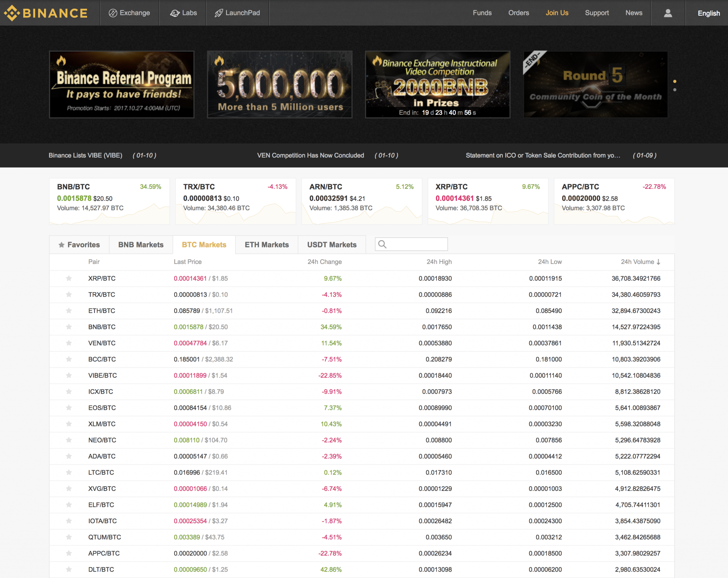The image size is (728, 578).
Task: Open the ARN/BTC ticker card
Action: pyautogui.click(x=362, y=201)
